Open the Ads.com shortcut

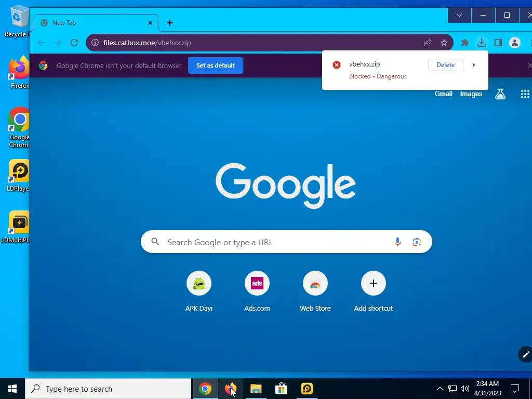(257, 291)
